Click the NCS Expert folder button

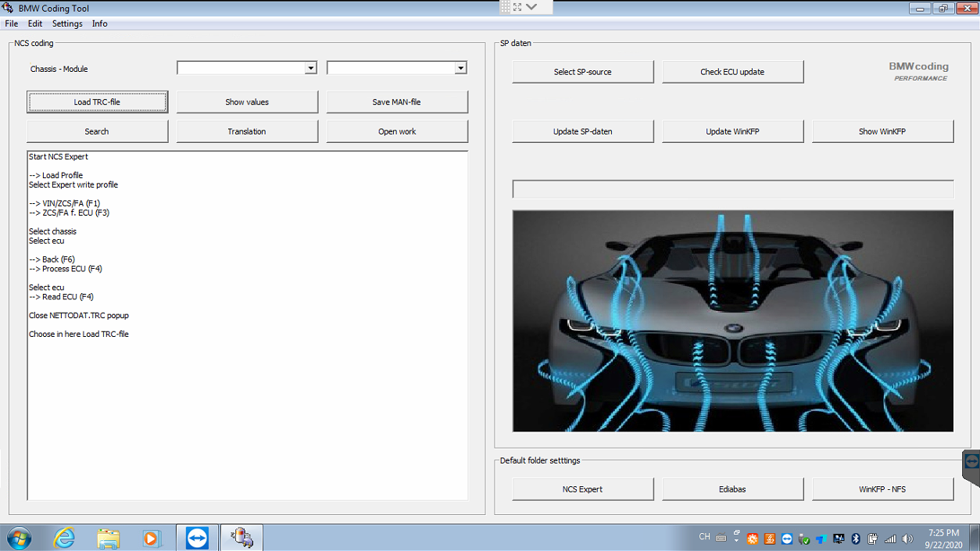pos(583,489)
